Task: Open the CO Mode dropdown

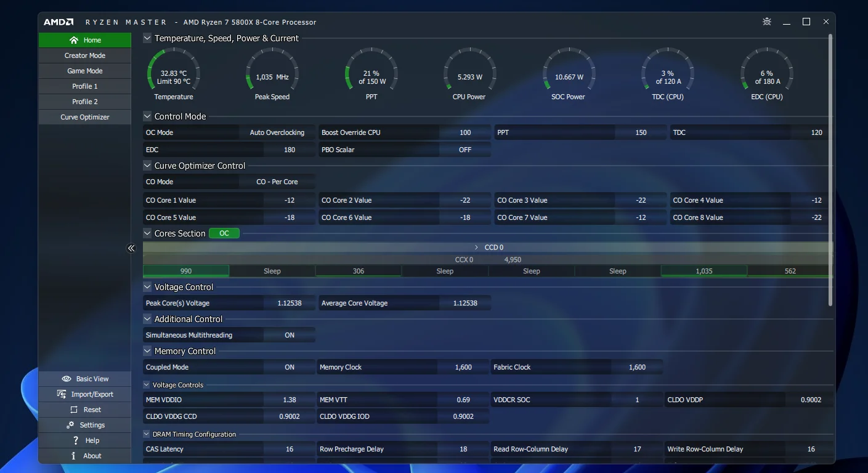Action: click(x=277, y=182)
